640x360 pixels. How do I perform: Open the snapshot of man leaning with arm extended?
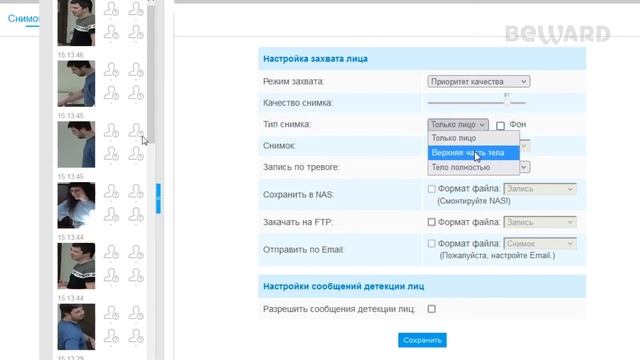(76, 84)
